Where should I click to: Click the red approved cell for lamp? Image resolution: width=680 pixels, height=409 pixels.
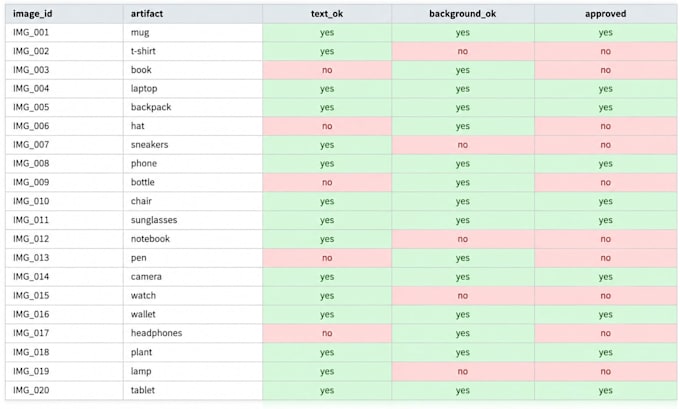(605, 371)
